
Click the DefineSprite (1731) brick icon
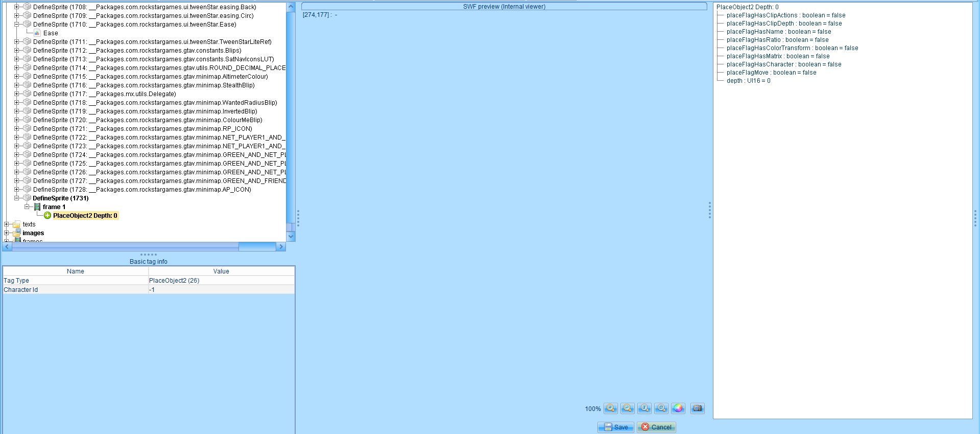coord(28,198)
